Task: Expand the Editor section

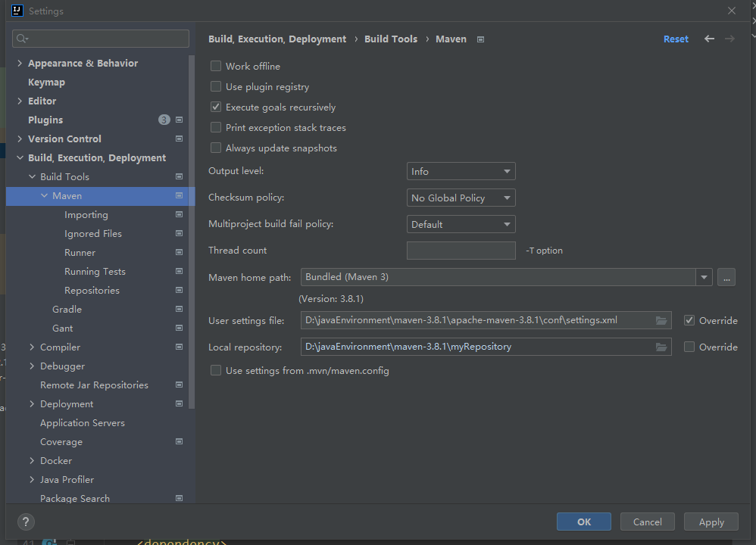Action: [20, 101]
